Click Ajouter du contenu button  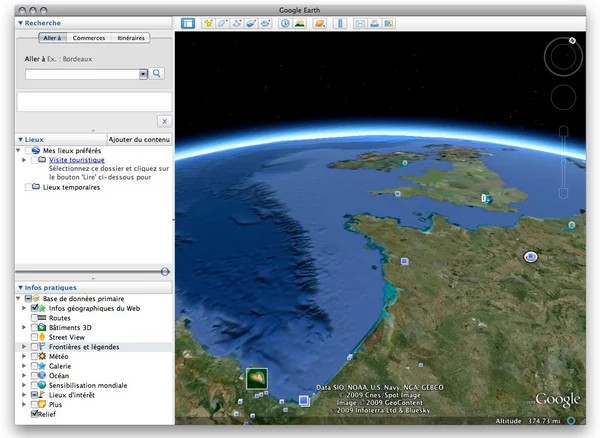pyautogui.click(x=139, y=140)
